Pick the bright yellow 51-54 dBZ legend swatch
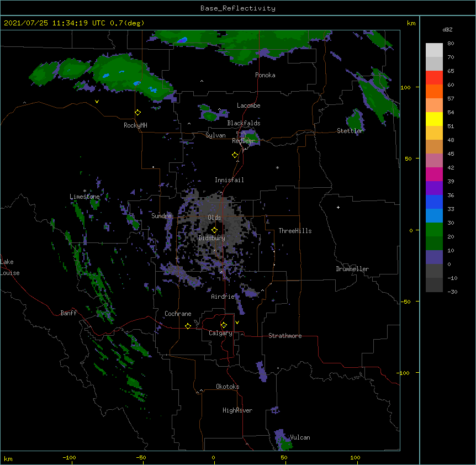The width and height of the screenshot is (476, 465). pyautogui.click(x=434, y=119)
